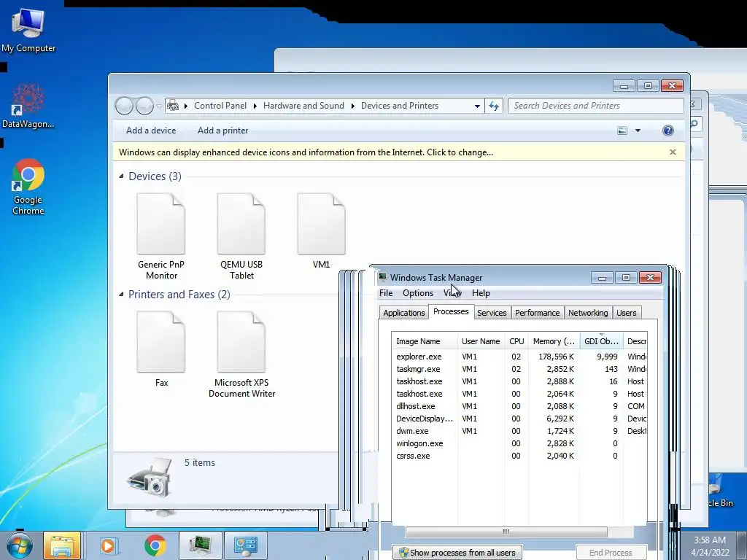Open Chrome from the taskbar
This screenshot has width=747, height=560.
click(155, 545)
